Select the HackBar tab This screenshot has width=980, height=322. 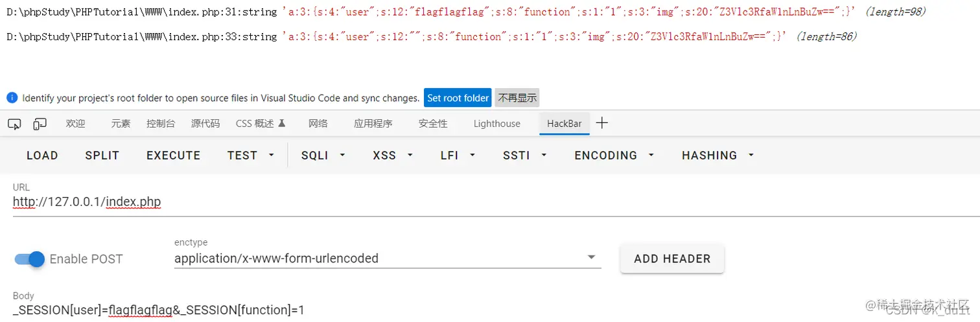(x=565, y=123)
